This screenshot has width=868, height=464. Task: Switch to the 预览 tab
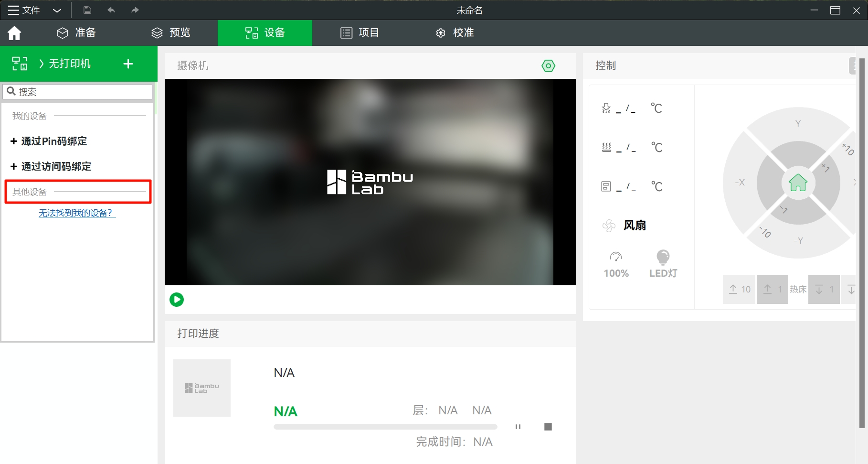point(171,32)
